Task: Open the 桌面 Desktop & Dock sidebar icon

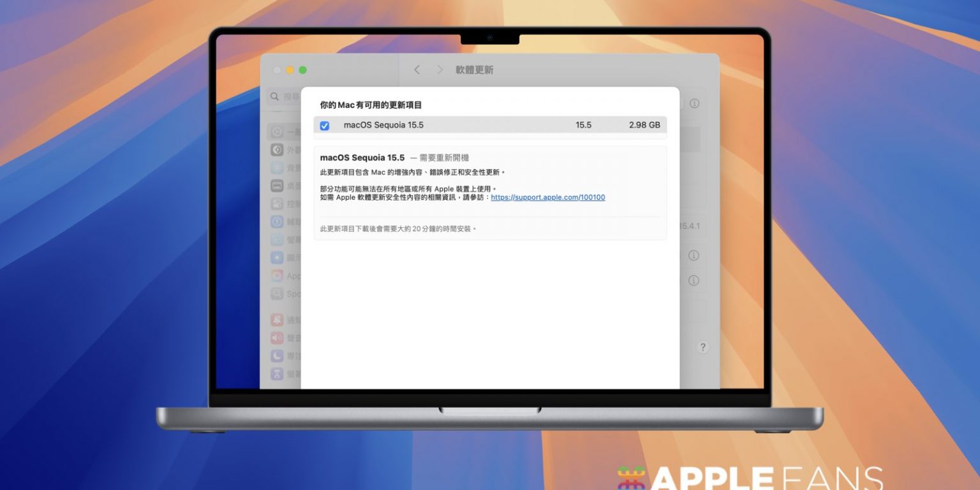Action: point(277,186)
